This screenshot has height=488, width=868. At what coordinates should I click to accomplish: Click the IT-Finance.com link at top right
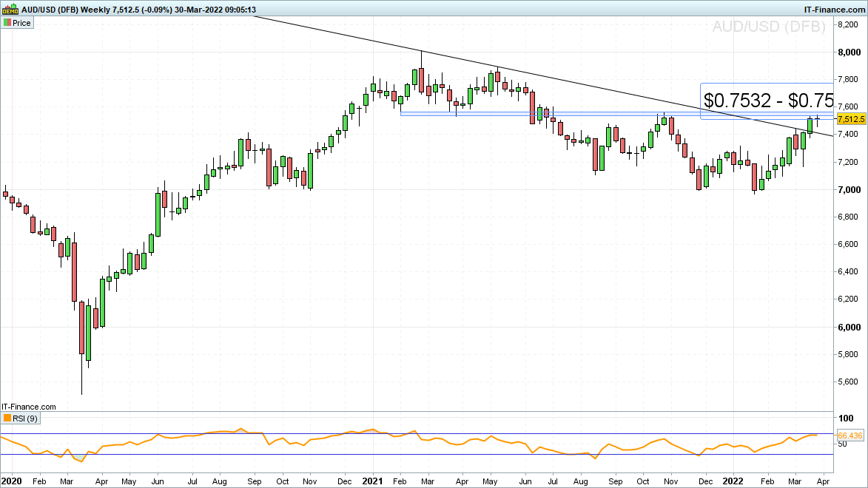[834, 10]
